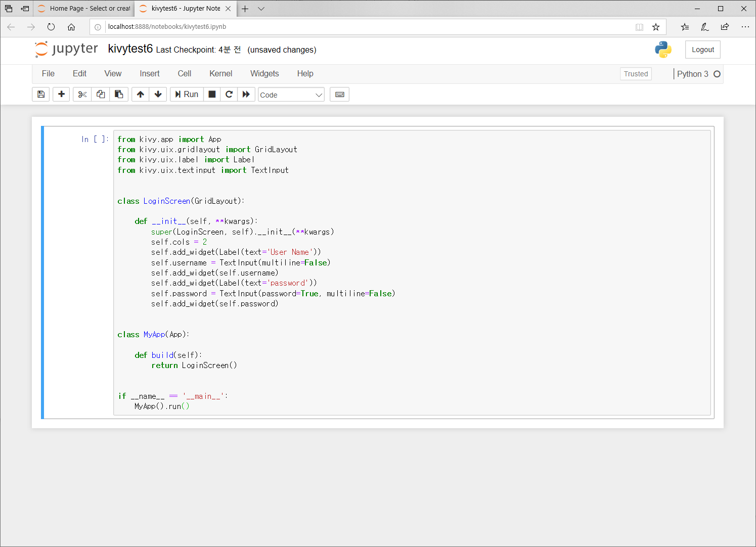Screen dimensions: 756x547
Task: Add page to favorites star
Action: (656, 27)
